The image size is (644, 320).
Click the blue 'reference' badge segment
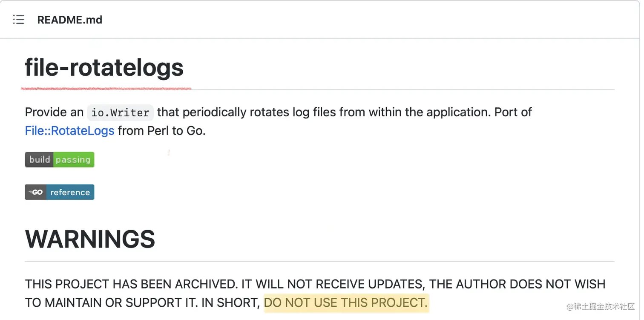click(70, 192)
